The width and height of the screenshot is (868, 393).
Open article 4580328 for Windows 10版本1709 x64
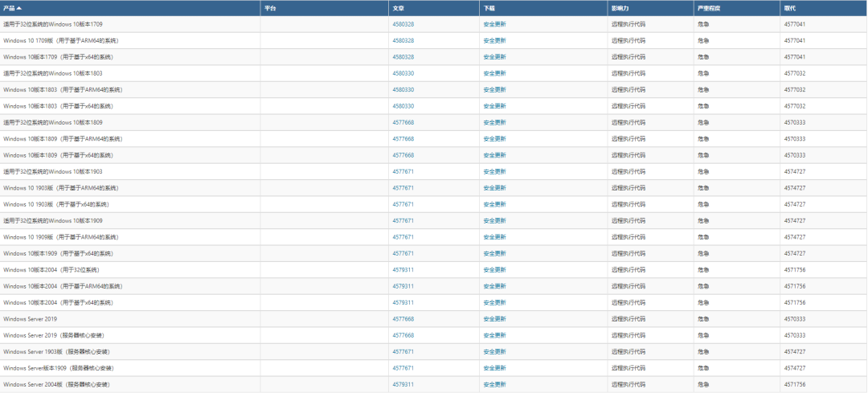[x=403, y=57]
